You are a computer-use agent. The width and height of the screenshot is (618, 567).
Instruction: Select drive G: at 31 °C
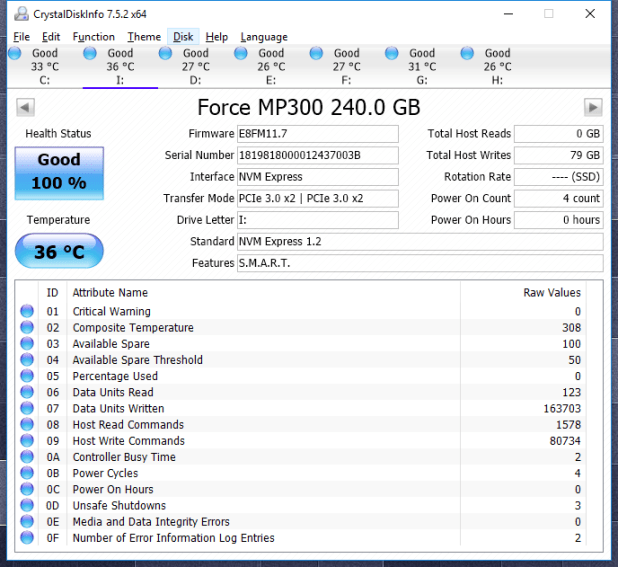[x=422, y=66]
